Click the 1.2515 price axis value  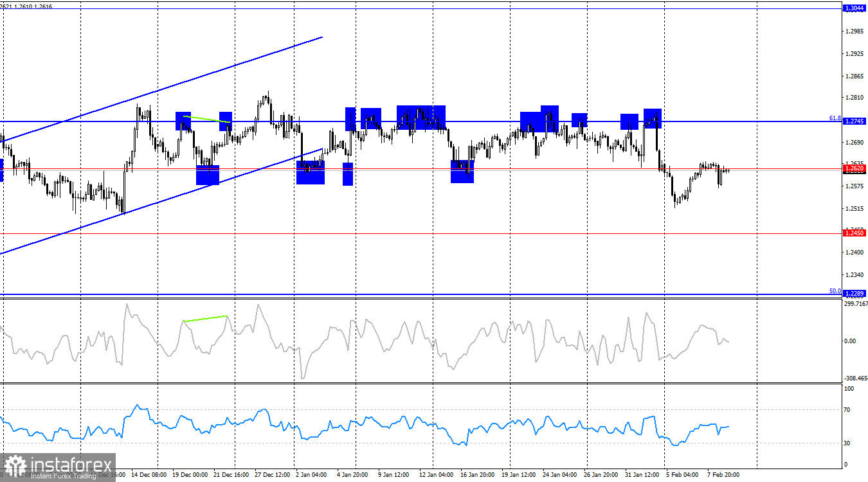(854, 209)
